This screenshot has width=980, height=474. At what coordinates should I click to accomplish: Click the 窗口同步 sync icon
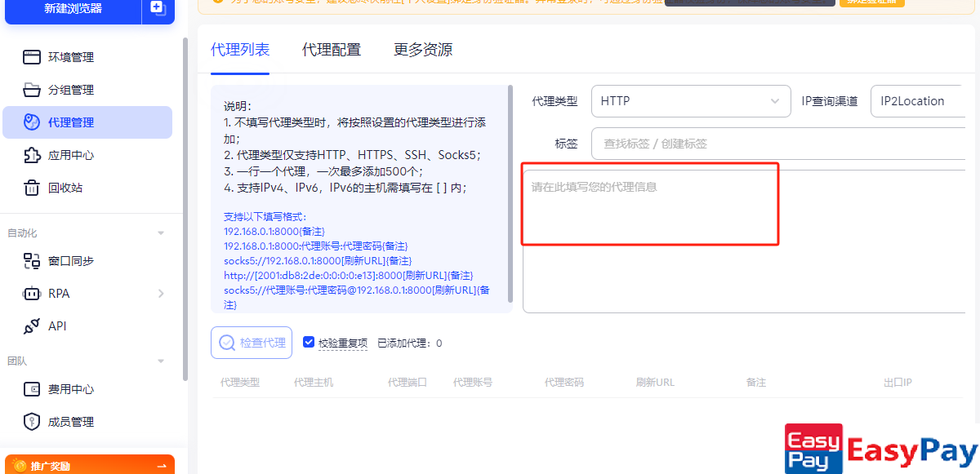[32, 261]
